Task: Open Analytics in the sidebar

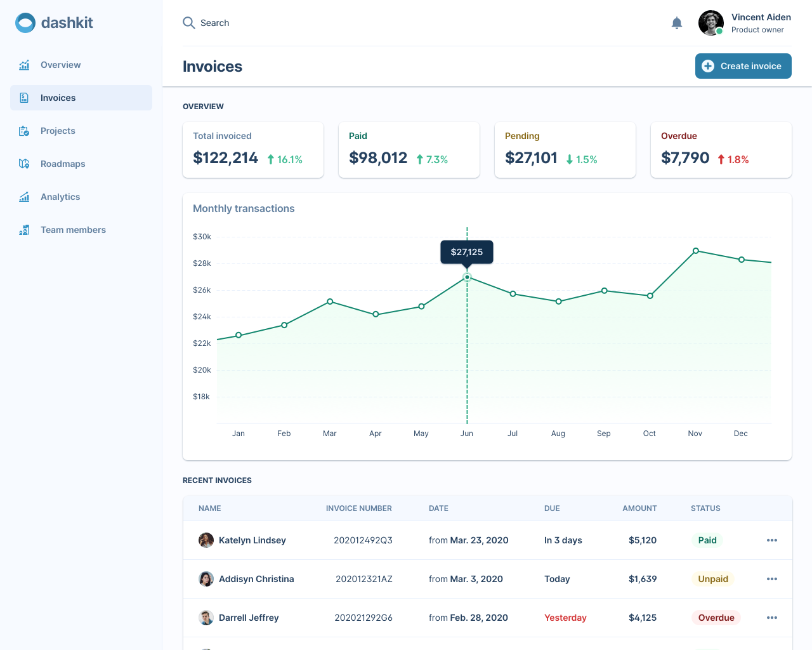Action: coord(81,197)
